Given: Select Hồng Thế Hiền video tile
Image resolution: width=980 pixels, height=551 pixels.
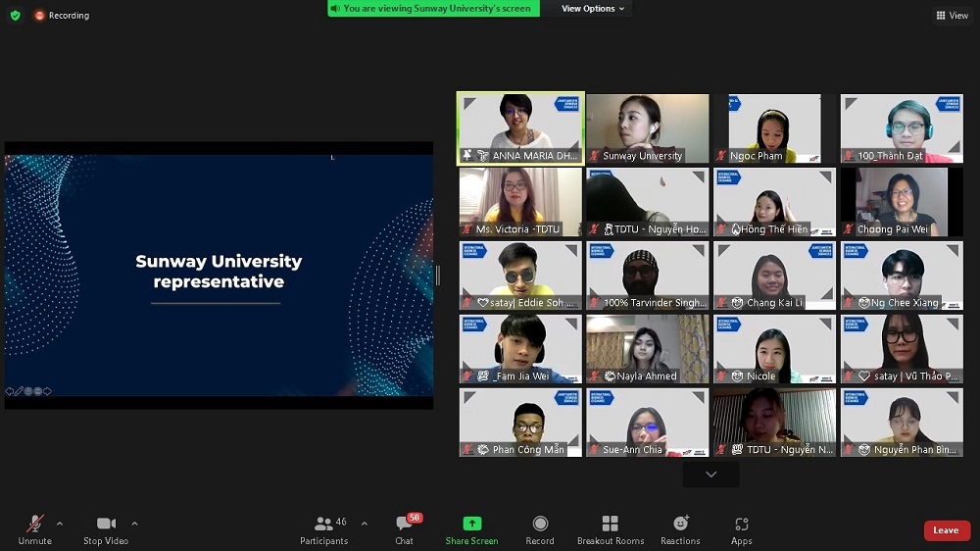Looking at the screenshot, I should coord(774,202).
